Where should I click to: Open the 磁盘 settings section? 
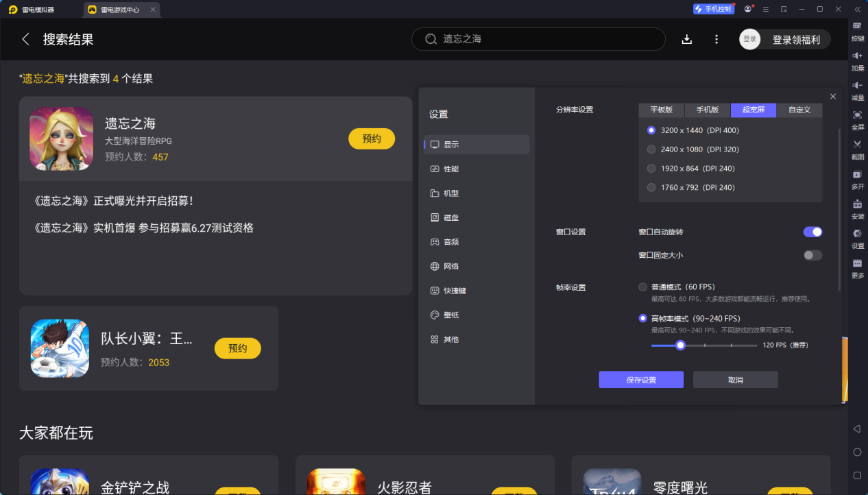[477, 217]
